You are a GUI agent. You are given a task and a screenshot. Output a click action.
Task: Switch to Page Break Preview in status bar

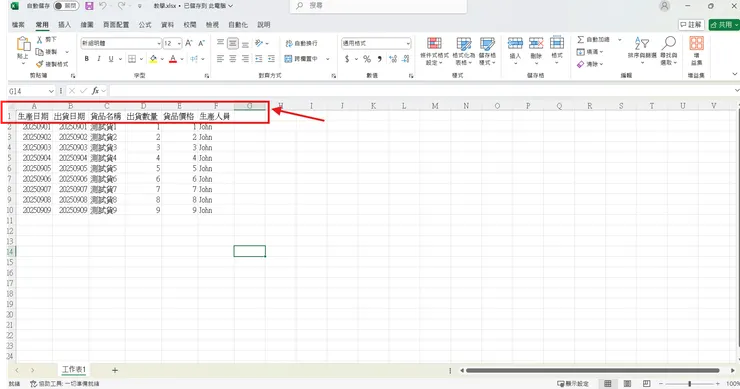(647, 384)
